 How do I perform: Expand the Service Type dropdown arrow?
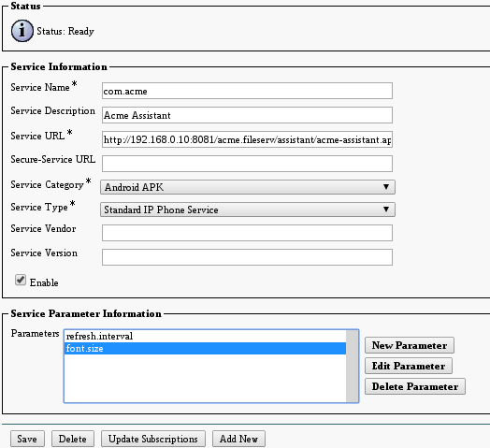coord(386,210)
